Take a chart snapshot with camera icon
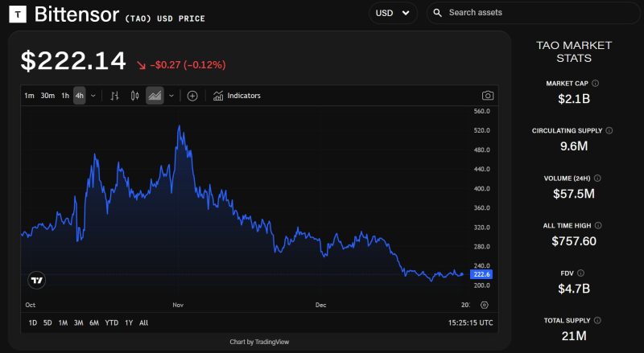 click(488, 96)
